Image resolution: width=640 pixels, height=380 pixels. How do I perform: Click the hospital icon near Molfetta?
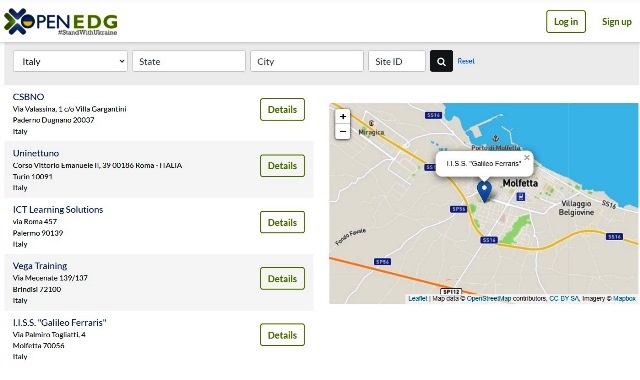tap(520, 197)
